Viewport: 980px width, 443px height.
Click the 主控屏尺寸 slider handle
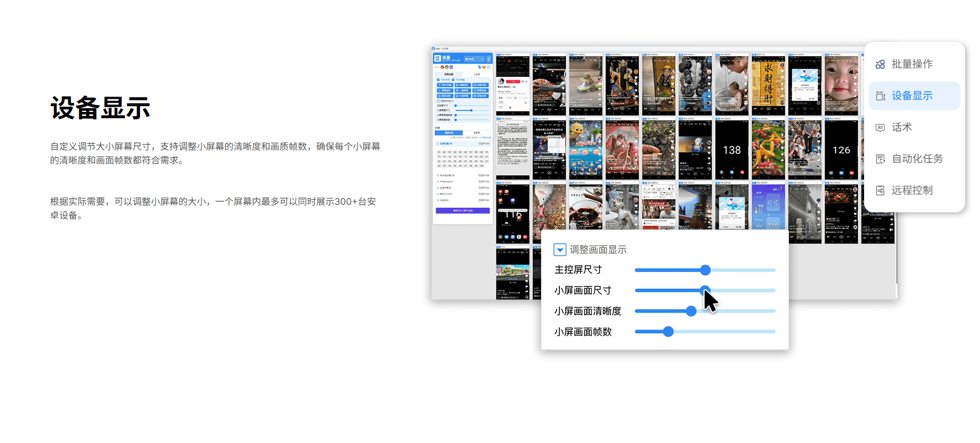point(705,270)
